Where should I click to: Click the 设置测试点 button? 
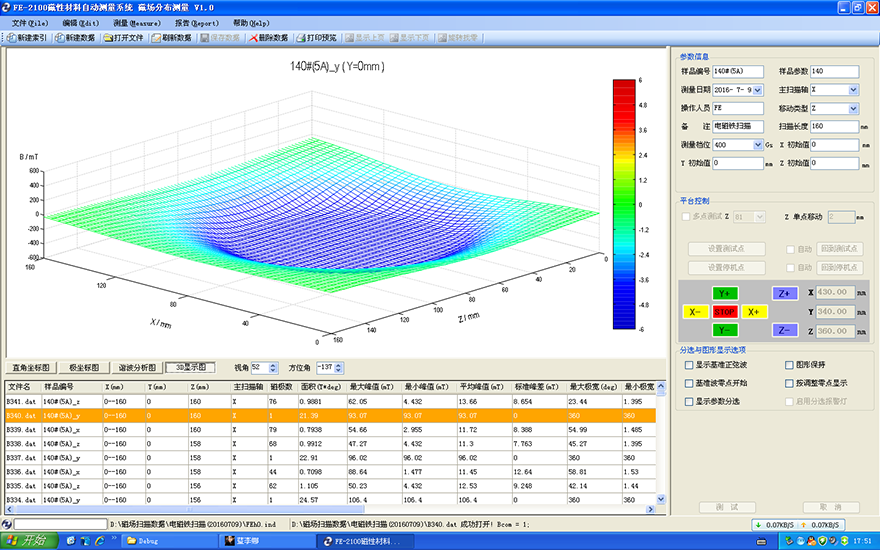click(x=727, y=249)
